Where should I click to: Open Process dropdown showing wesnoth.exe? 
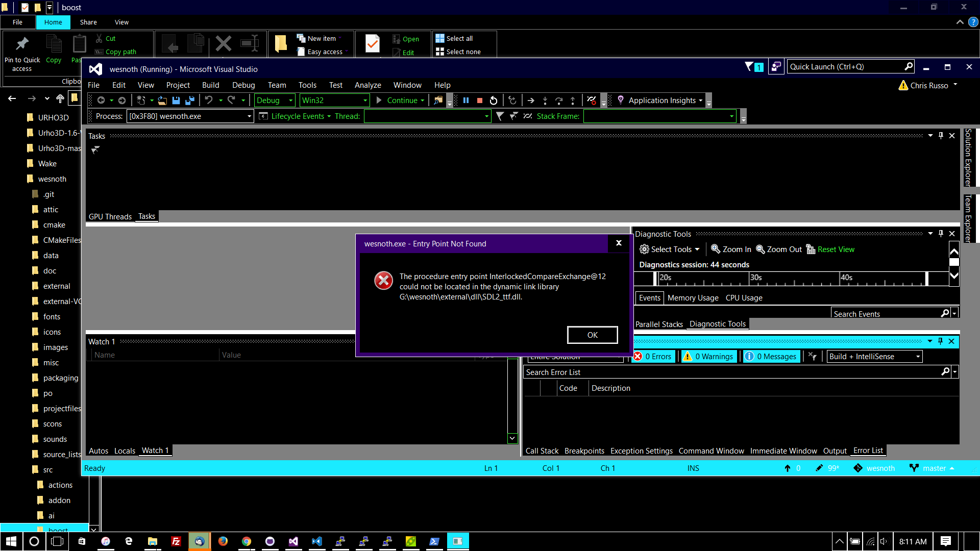[x=190, y=116]
